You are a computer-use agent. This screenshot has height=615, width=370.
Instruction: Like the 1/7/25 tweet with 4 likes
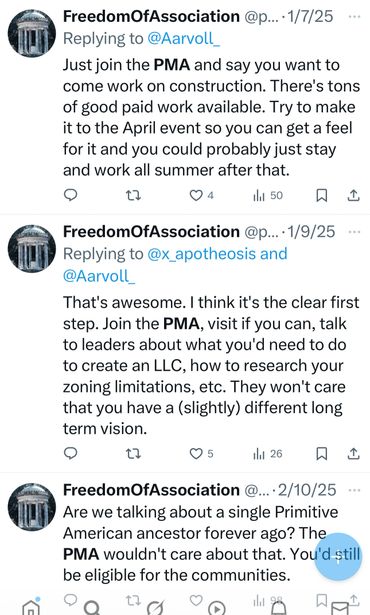tap(201, 195)
